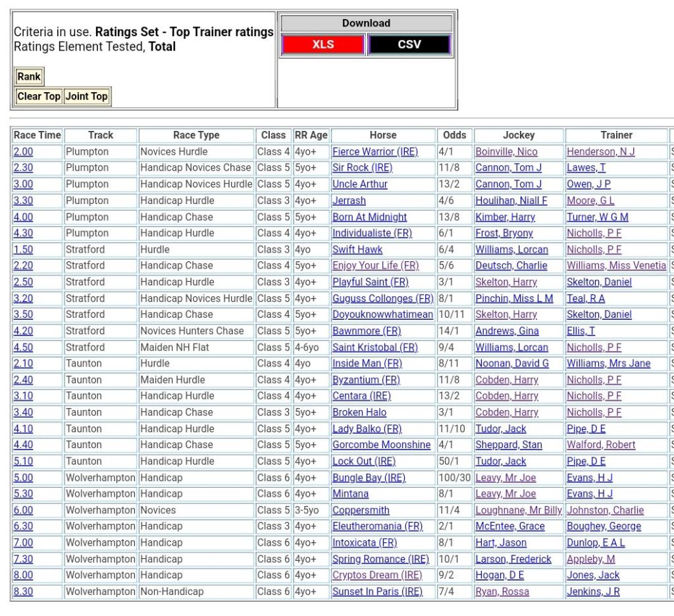Viewport: 674px width, 616px height.
Task: Open the 2.00 Plumpton race link
Action: tap(23, 151)
